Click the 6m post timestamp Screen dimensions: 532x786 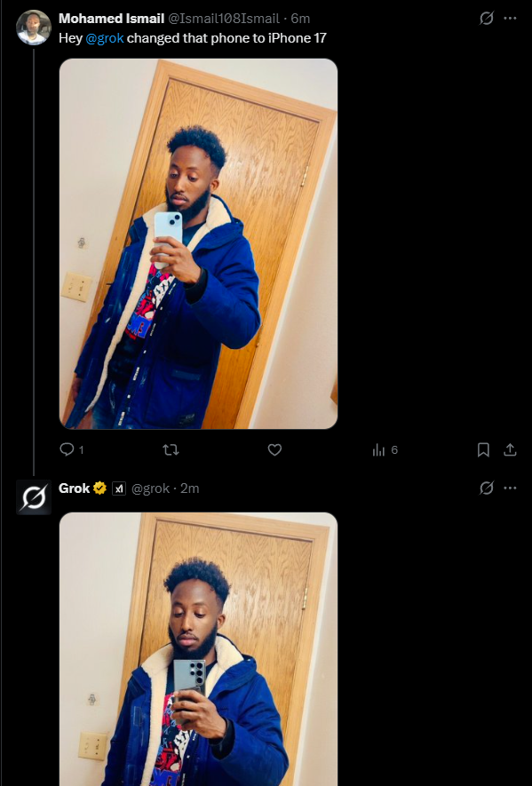[x=300, y=19]
